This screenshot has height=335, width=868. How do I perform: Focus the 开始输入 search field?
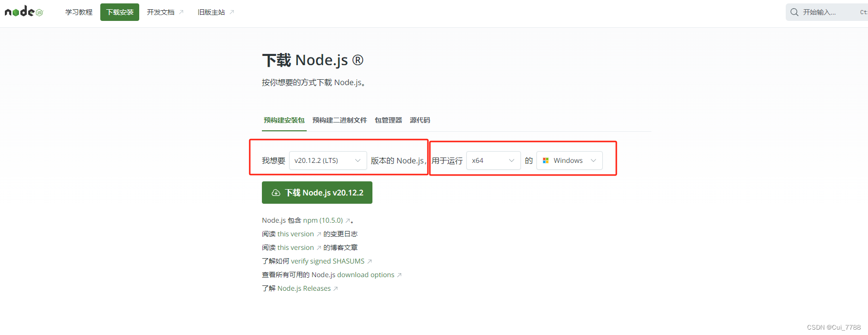coord(827,12)
